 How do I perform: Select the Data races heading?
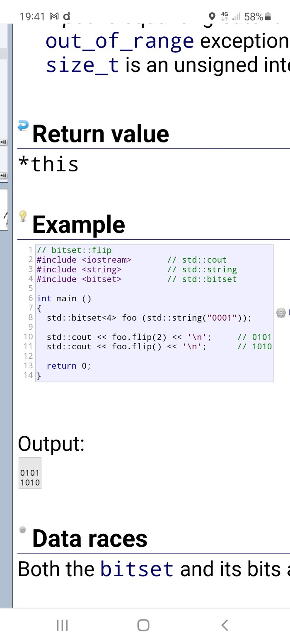90,538
